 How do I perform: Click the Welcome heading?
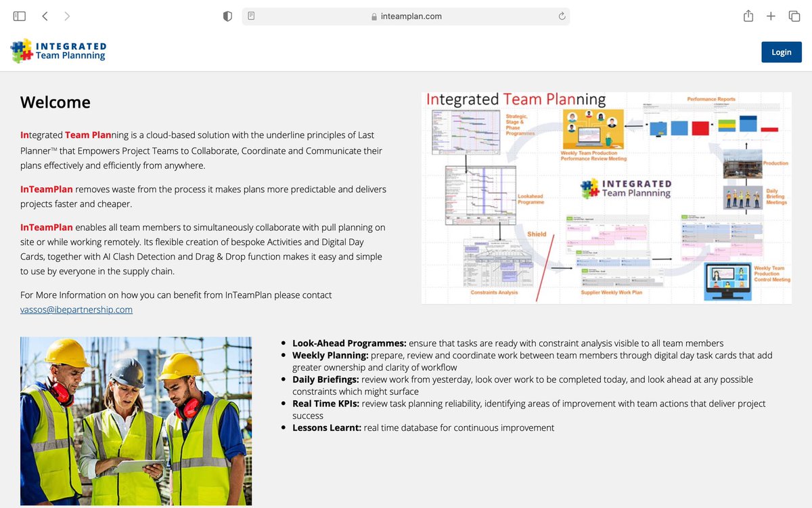55,102
